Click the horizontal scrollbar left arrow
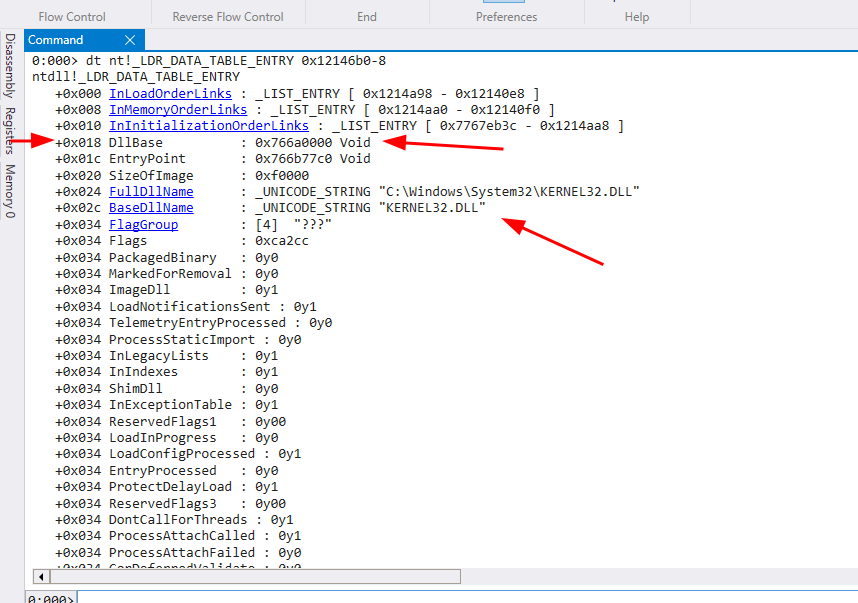Viewport: 858px width, 603px height. [41, 576]
